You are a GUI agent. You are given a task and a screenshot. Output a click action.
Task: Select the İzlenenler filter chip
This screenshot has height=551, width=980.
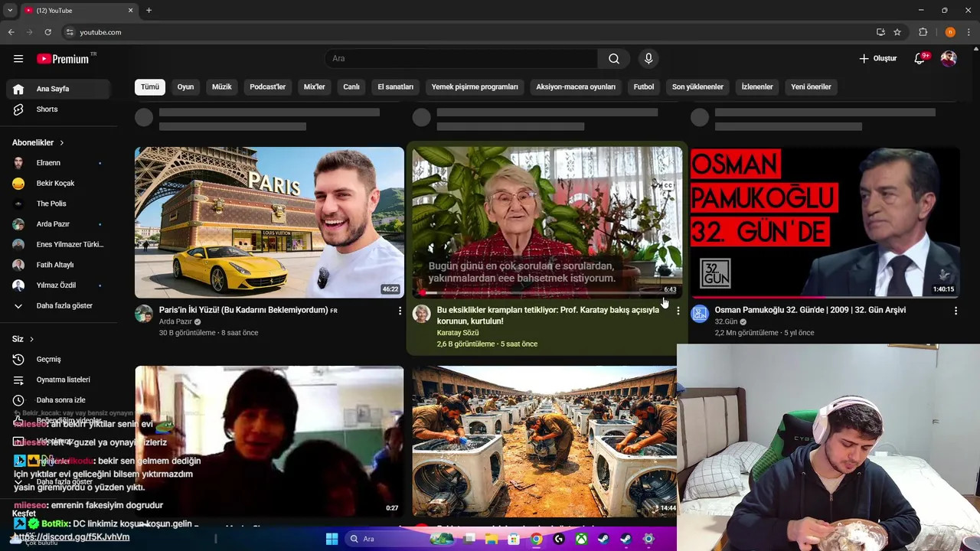757,87
